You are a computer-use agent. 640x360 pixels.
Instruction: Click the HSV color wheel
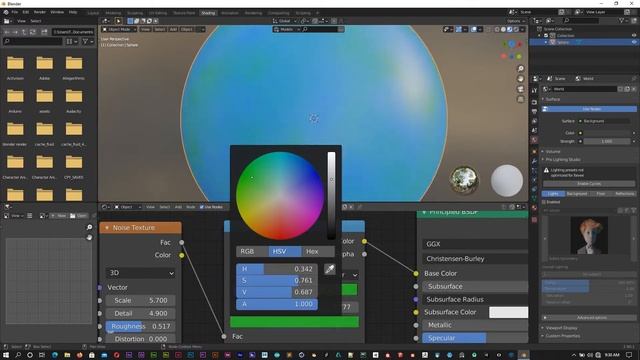click(x=280, y=196)
